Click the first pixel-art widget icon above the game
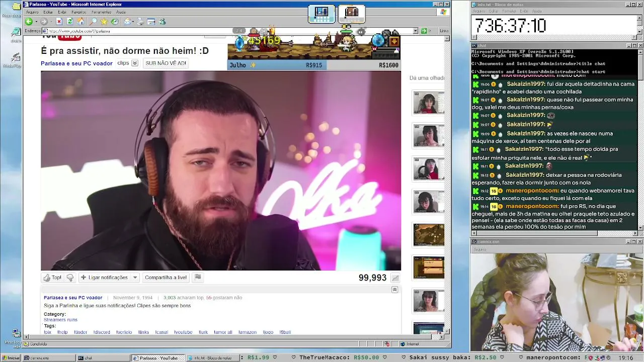The width and height of the screenshot is (644, 362). 321,14
